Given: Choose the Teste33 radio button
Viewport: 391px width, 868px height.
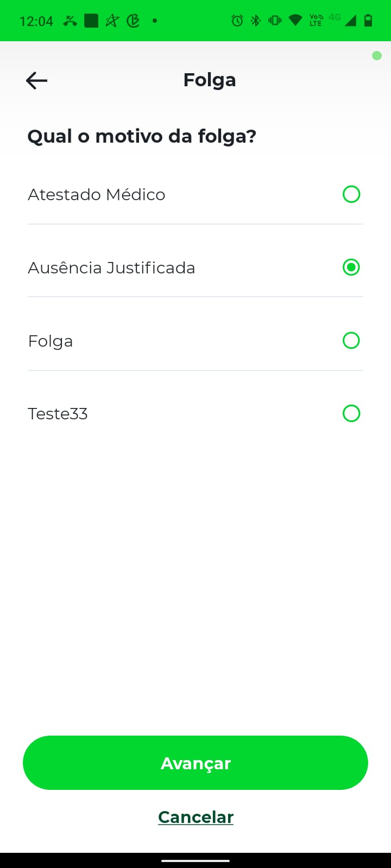Looking at the screenshot, I should pyautogui.click(x=351, y=413).
